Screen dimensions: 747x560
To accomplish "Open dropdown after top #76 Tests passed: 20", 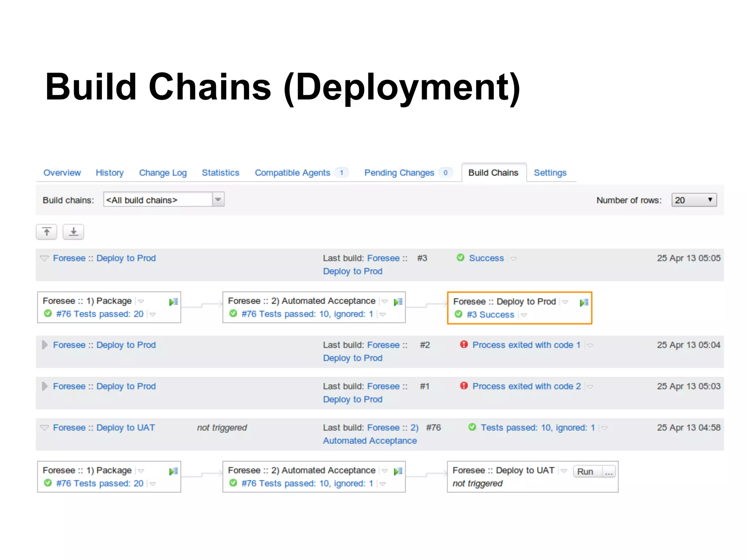I will pyautogui.click(x=153, y=314).
